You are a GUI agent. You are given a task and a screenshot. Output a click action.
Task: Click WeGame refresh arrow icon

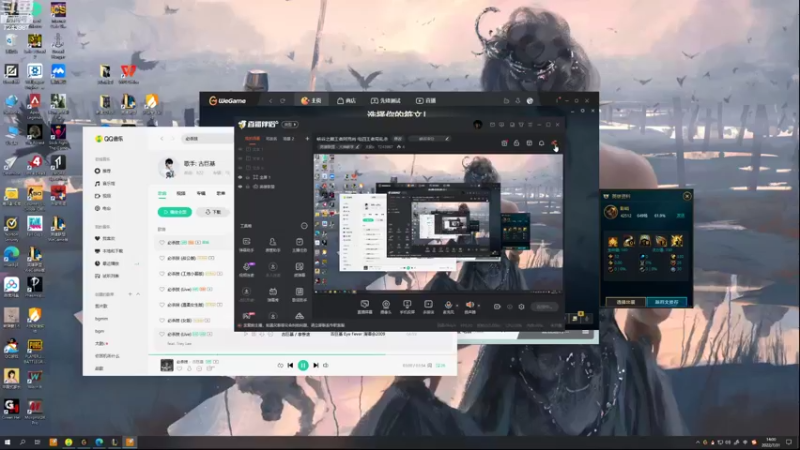point(282,101)
